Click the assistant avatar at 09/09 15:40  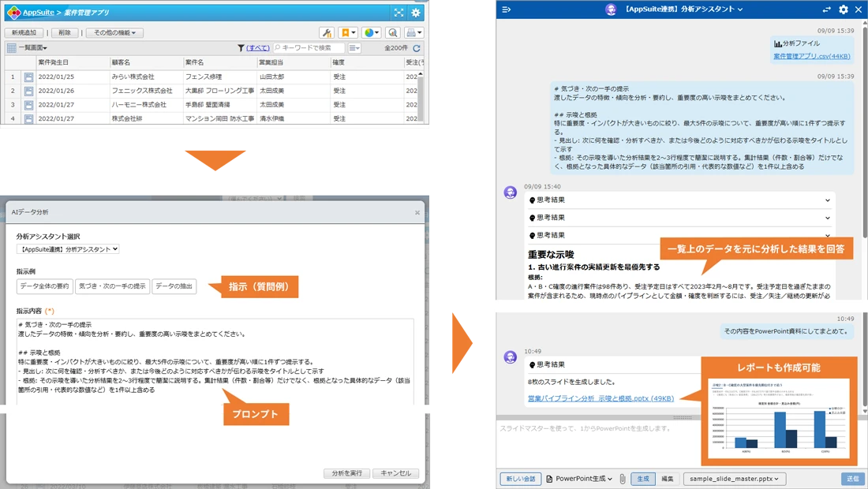pos(511,192)
